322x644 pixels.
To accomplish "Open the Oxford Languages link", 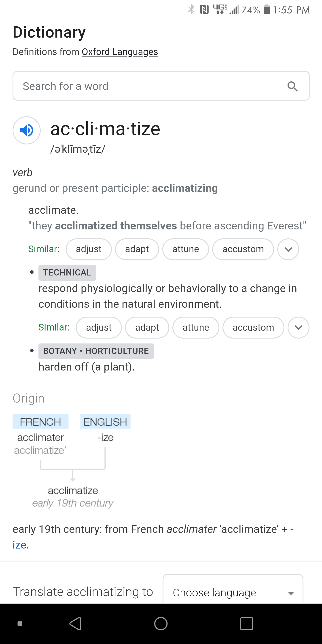I will point(120,52).
